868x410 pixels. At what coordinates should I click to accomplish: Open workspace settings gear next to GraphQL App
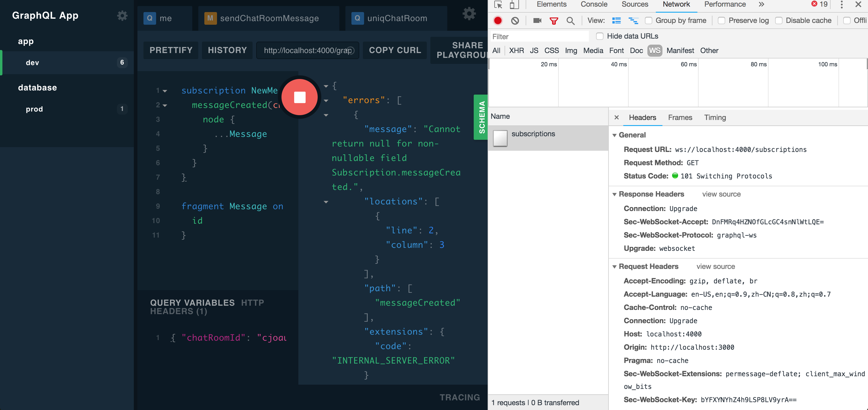tap(122, 16)
